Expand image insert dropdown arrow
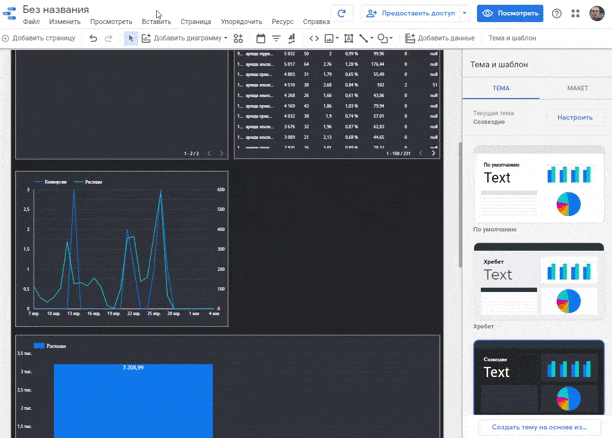The width and height of the screenshot is (612, 438). [337, 38]
